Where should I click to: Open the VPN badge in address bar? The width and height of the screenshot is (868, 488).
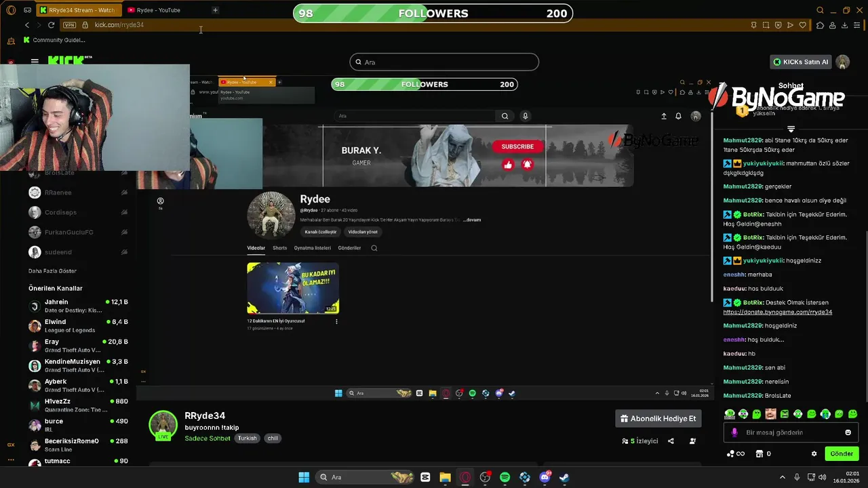pos(69,25)
